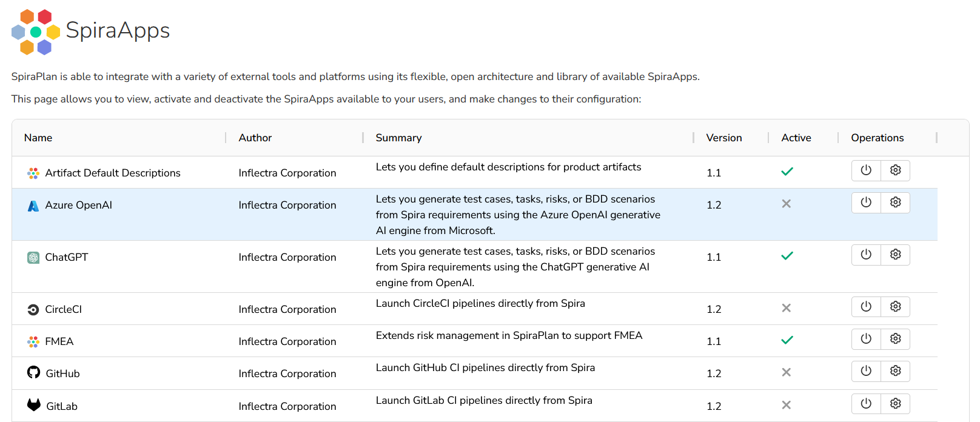The width and height of the screenshot is (980, 422).
Task: Toggle power button for GitHub row
Action: (866, 371)
